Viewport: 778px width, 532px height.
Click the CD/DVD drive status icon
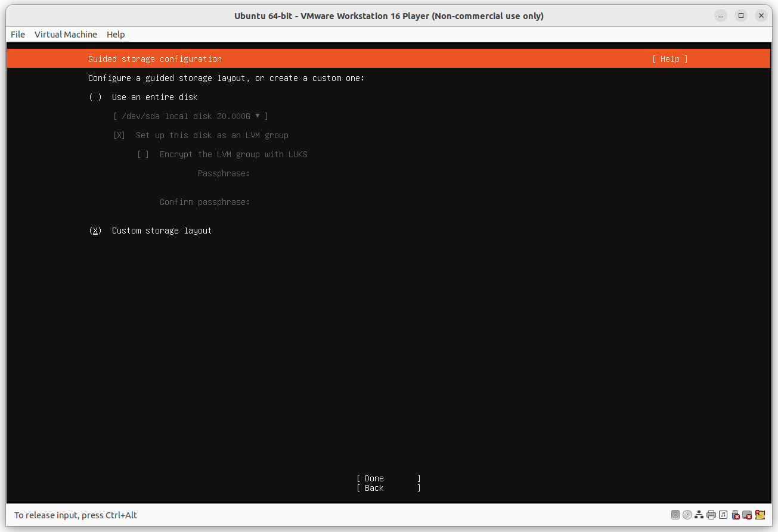[x=687, y=515]
